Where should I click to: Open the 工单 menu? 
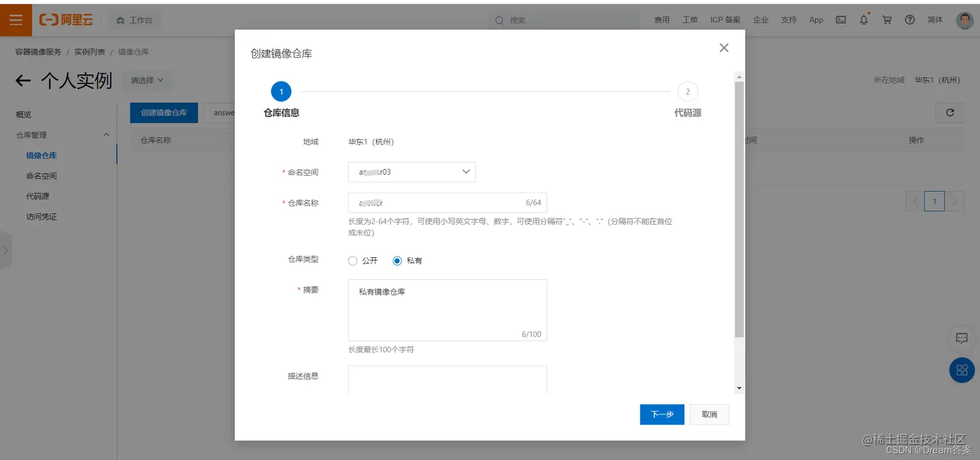(690, 20)
